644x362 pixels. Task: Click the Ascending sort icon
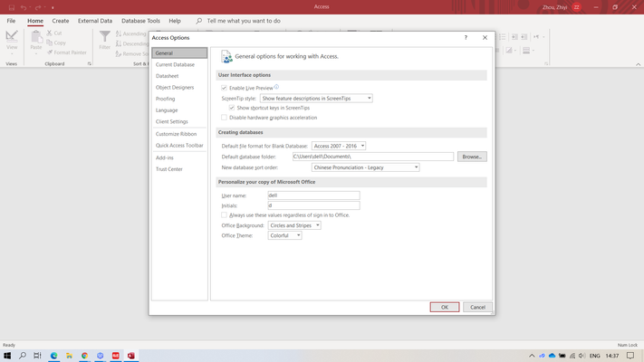point(119,33)
